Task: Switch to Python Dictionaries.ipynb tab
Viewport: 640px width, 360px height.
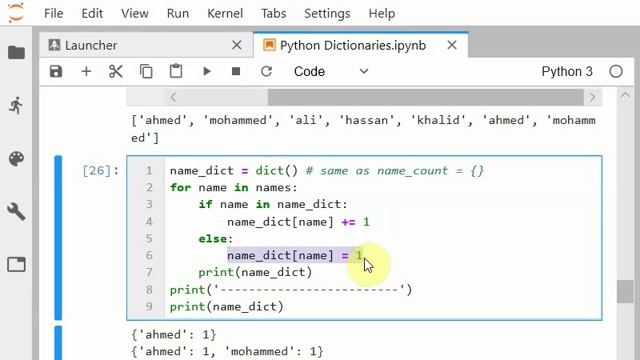Action: [361, 45]
